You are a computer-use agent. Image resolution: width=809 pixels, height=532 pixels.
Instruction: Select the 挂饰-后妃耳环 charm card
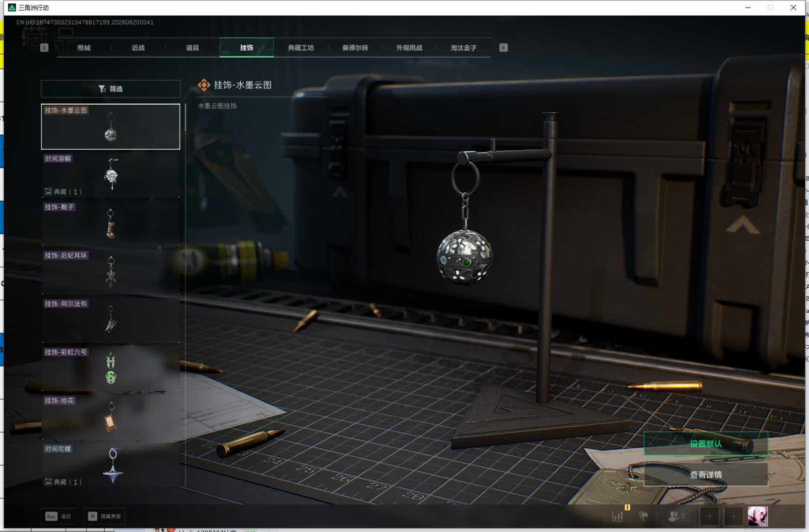tap(111, 272)
